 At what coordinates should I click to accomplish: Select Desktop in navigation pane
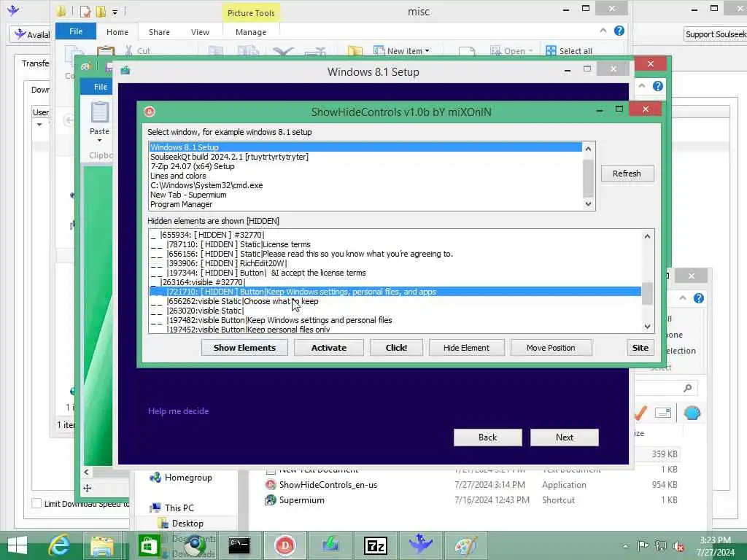[187, 523]
